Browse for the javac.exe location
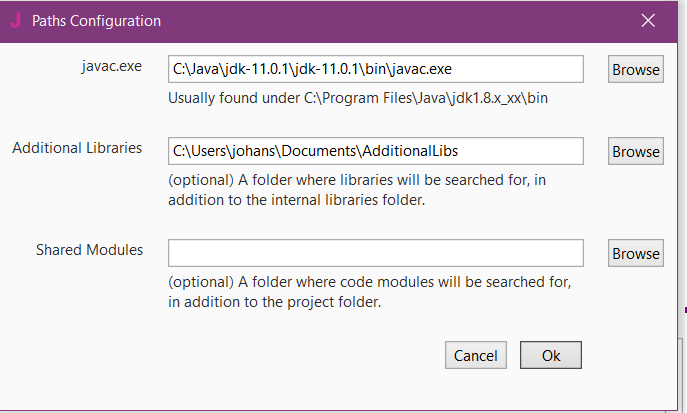The image size is (687, 413). (x=636, y=70)
